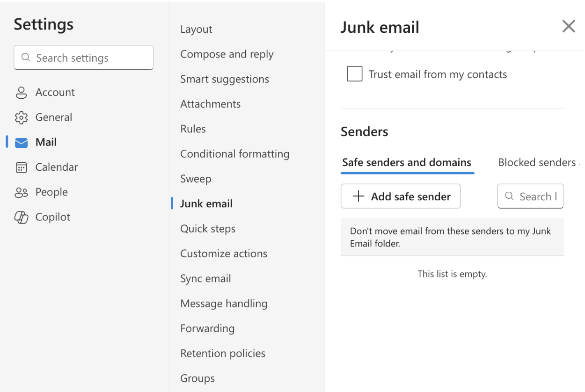This screenshot has width=585, height=392.
Task: Click the Copilot logo icon
Action: (x=22, y=217)
